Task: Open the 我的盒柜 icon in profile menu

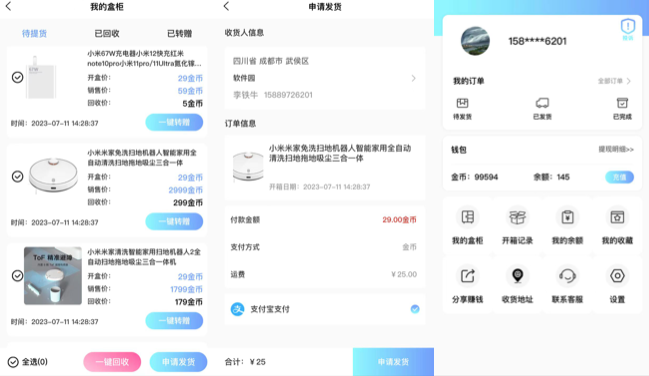Action: click(x=468, y=217)
